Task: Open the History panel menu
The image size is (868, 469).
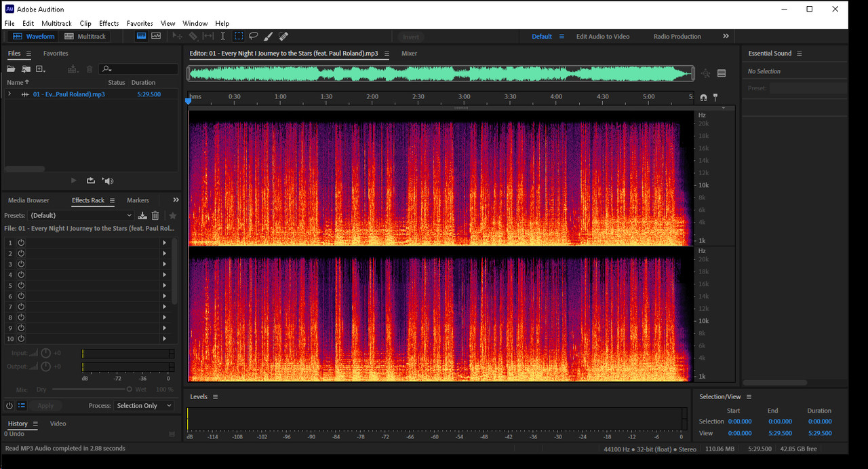Action: click(35, 424)
